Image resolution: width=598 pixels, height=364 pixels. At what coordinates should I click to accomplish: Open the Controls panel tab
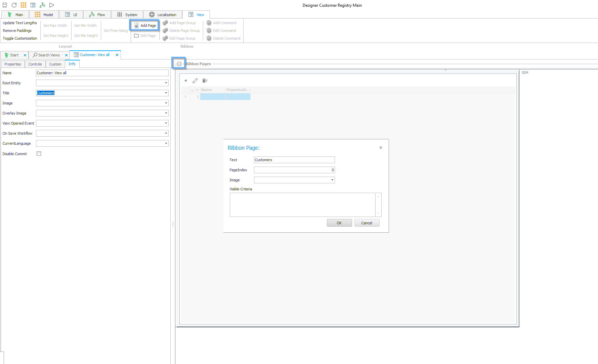[x=35, y=64]
